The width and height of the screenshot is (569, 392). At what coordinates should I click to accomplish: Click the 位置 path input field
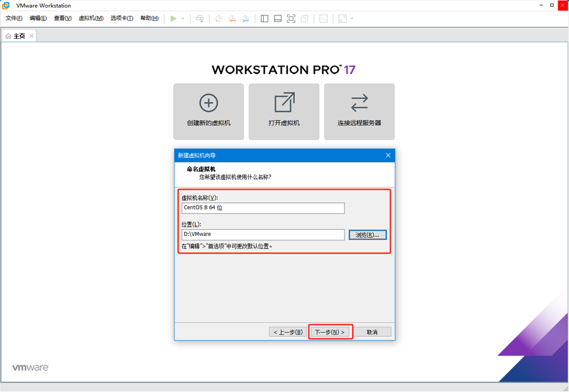tap(263, 235)
